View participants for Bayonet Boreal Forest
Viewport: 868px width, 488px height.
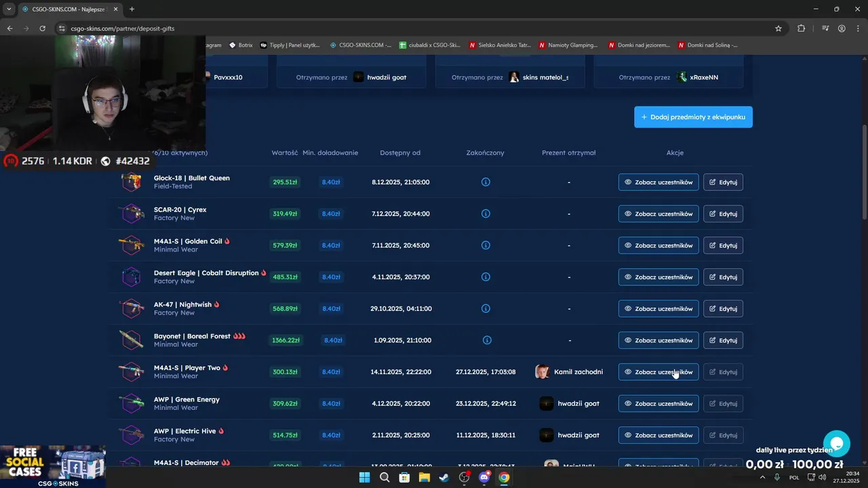tap(658, 340)
